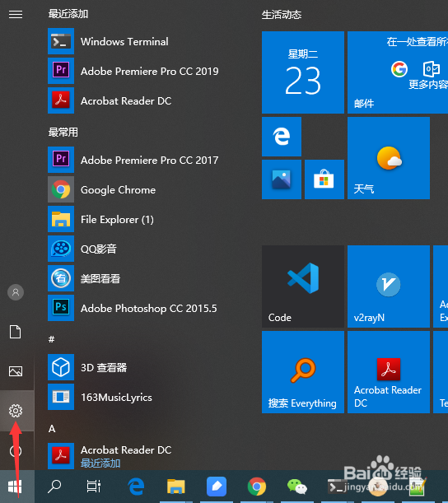The height and width of the screenshot is (503, 448).
Task: Open the # letter group header
Action: tap(51, 339)
